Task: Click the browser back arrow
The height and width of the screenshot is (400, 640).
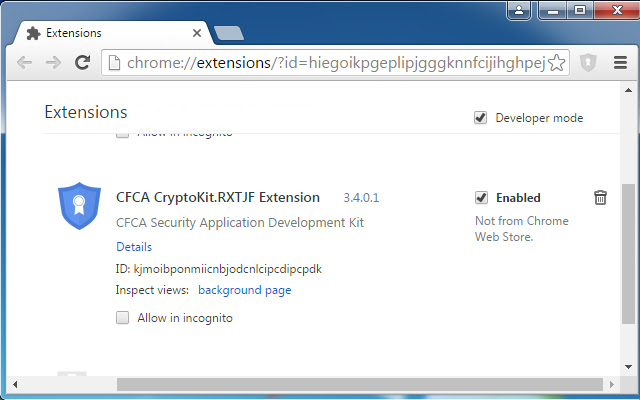Action: pyautogui.click(x=24, y=62)
